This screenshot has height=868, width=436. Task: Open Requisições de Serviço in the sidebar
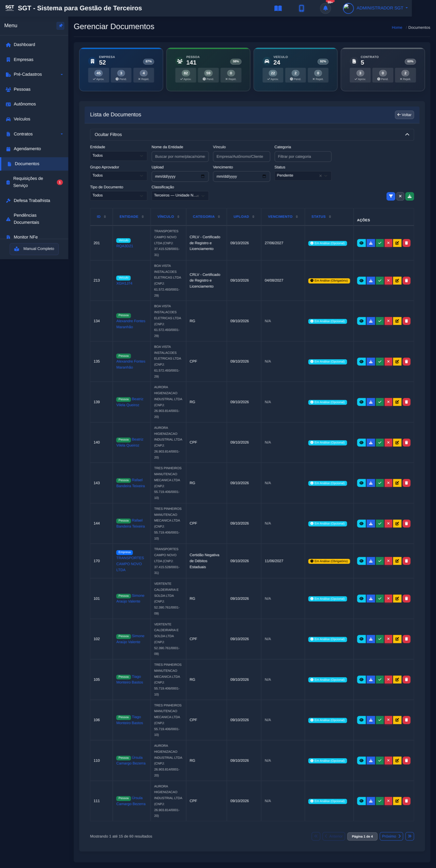coord(34,182)
